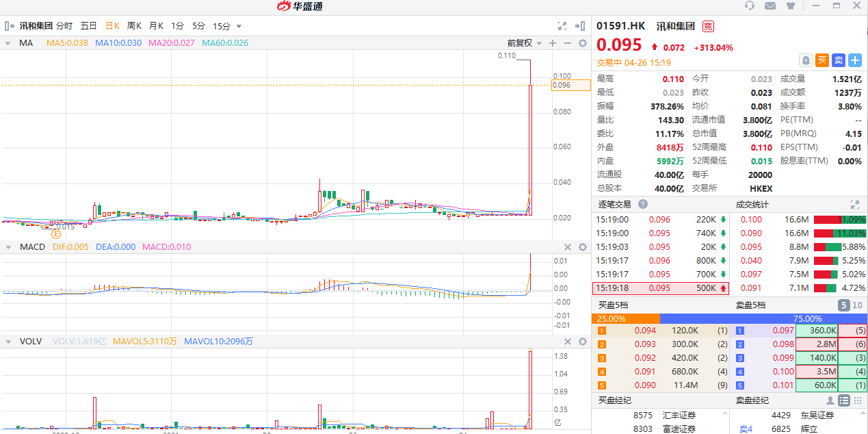Click the 成交统计 header label
This screenshot has height=434, width=868.
pos(752,204)
